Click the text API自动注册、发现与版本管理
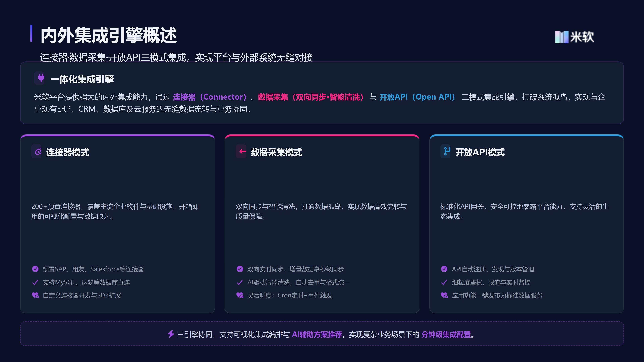 click(x=493, y=269)
